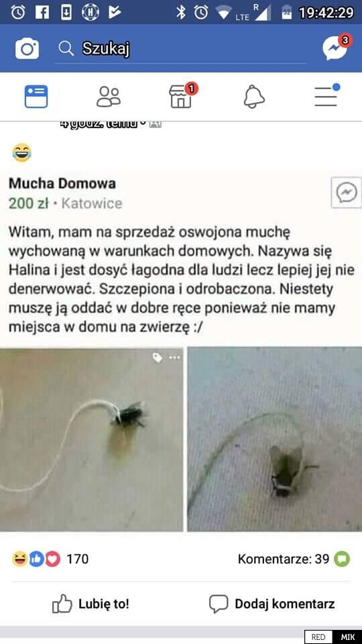Open the hamburger menu tab
362x644 pixels.
pos(327,95)
